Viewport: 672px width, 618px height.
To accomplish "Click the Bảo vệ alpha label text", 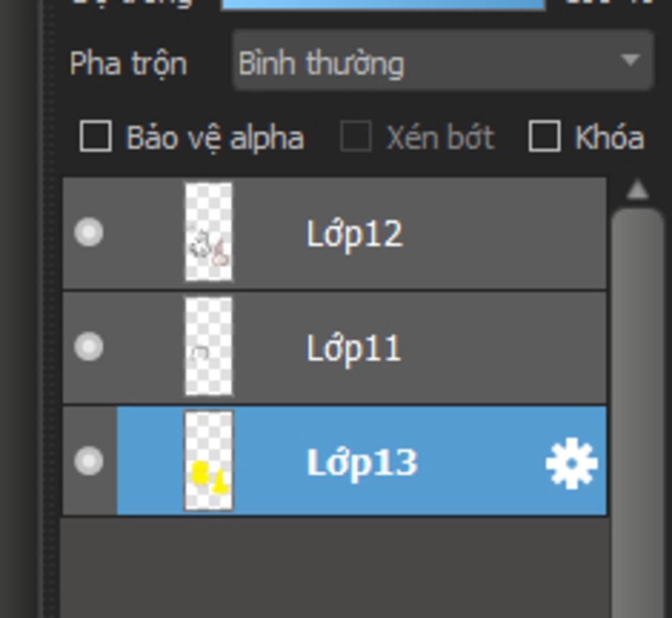I will pyautogui.click(x=215, y=138).
